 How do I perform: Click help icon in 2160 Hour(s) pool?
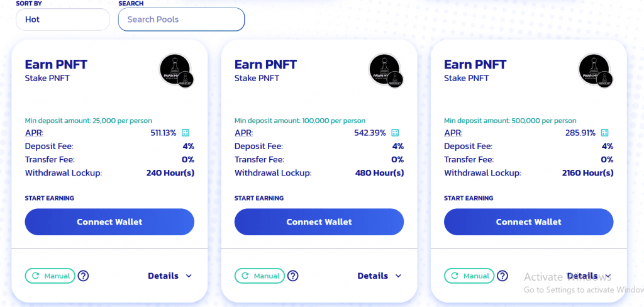[502, 276]
